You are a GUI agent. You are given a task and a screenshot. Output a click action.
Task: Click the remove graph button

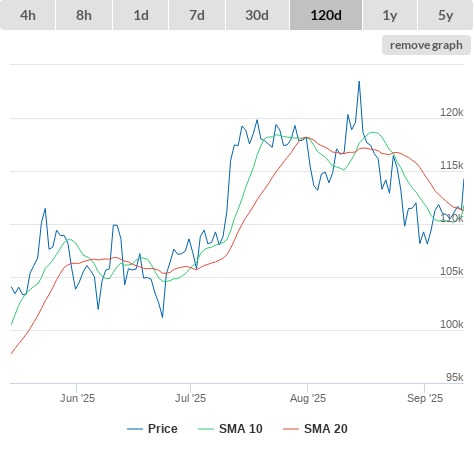tap(426, 45)
